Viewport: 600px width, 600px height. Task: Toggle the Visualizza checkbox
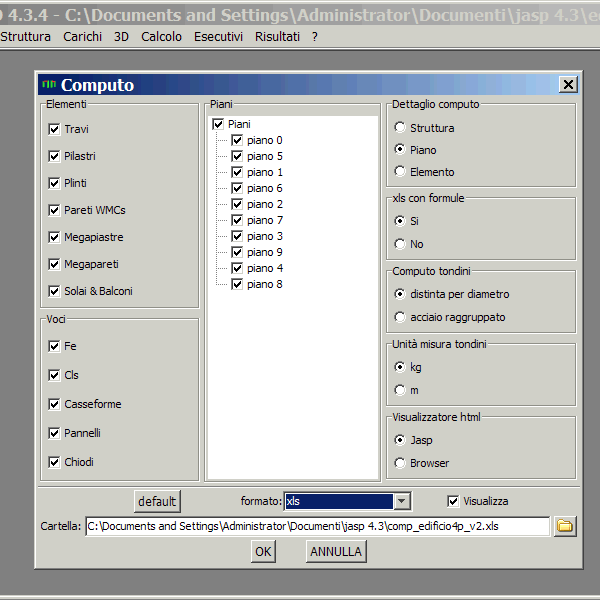pyautogui.click(x=453, y=501)
